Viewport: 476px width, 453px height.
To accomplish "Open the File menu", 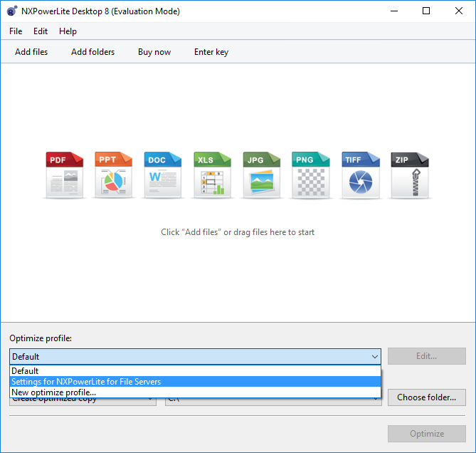I will coord(16,31).
